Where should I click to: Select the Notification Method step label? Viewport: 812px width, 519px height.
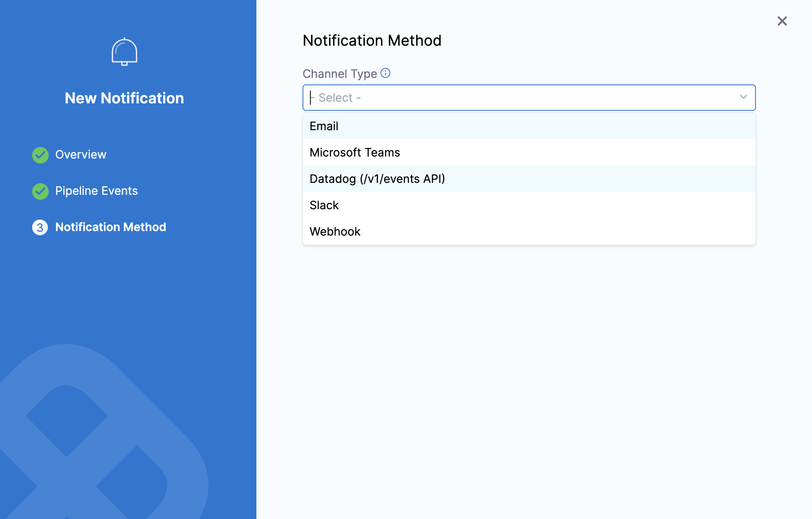point(110,227)
